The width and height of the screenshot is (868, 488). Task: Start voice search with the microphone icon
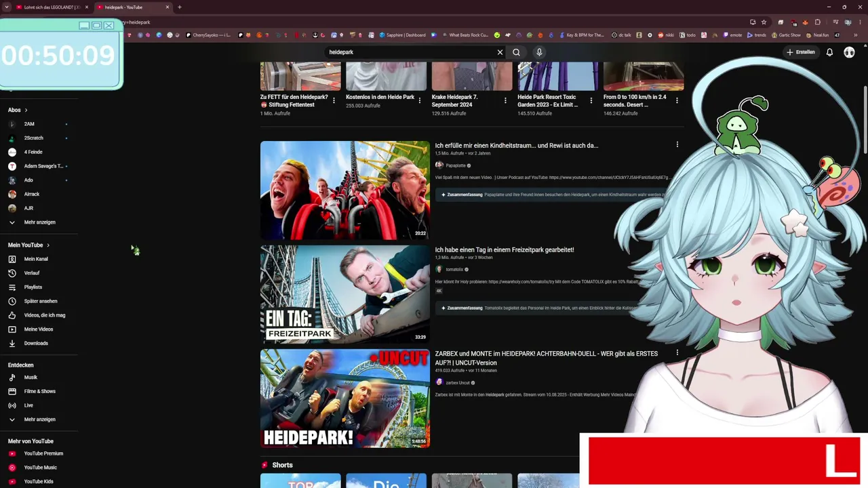(539, 52)
